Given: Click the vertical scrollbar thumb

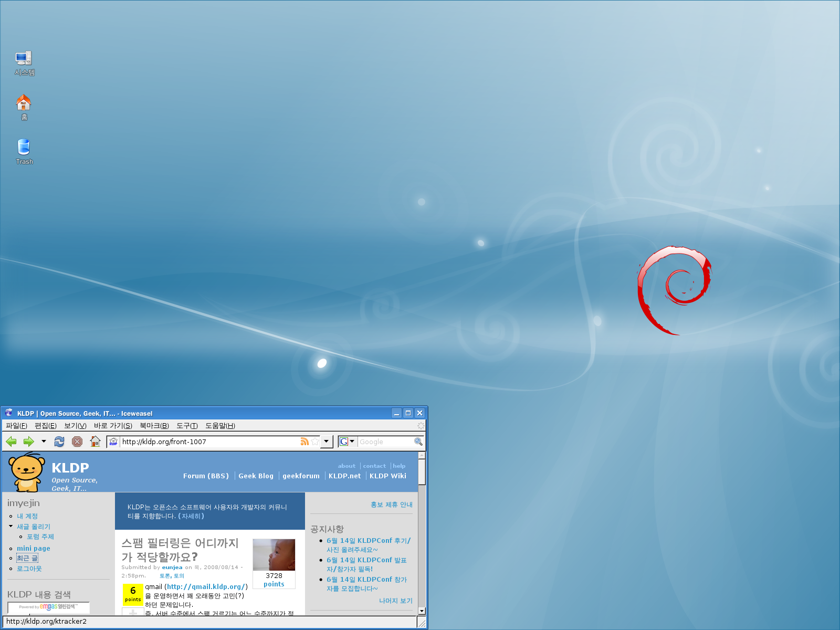Looking at the screenshot, I should [x=422, y=472].
